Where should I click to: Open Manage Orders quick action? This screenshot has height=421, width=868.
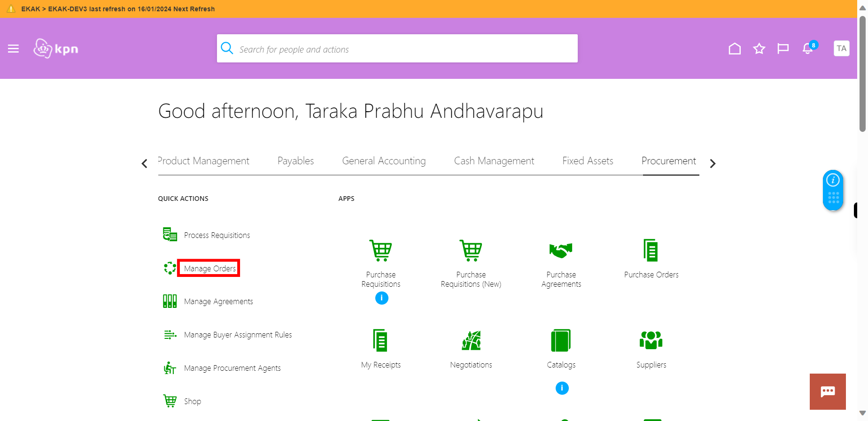tap(210, 268)
